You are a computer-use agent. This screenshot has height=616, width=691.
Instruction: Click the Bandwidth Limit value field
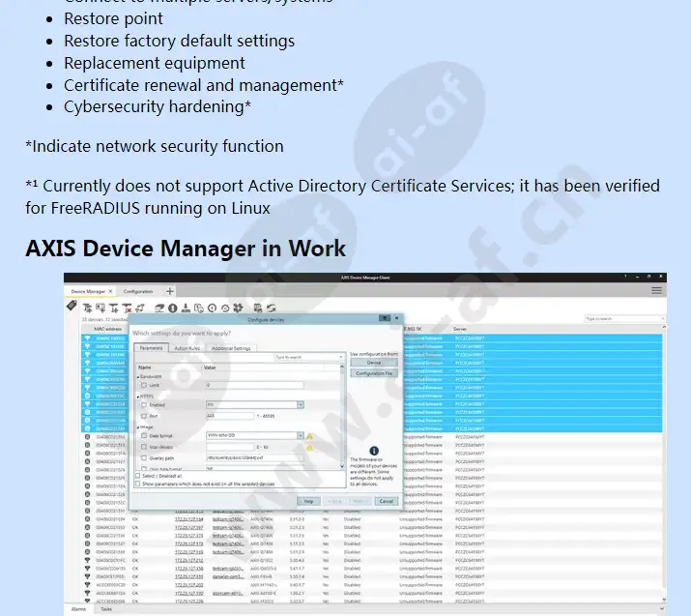[254, 386]
